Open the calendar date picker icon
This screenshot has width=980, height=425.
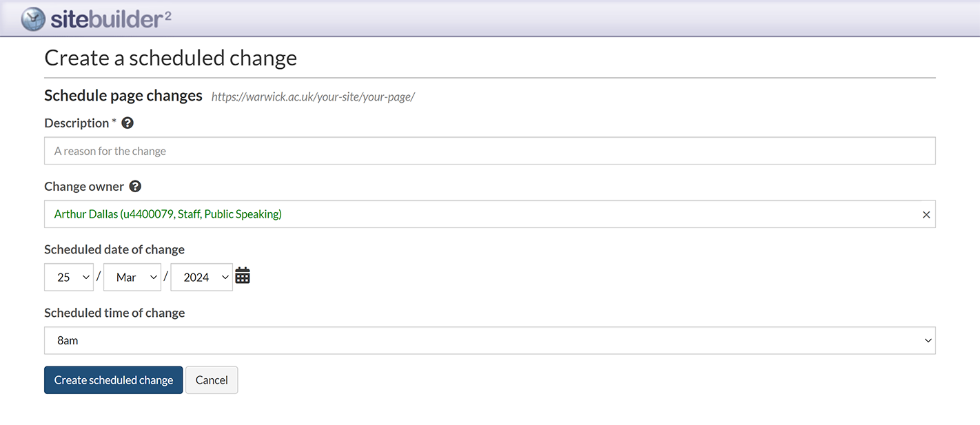(x=243, y=276)
